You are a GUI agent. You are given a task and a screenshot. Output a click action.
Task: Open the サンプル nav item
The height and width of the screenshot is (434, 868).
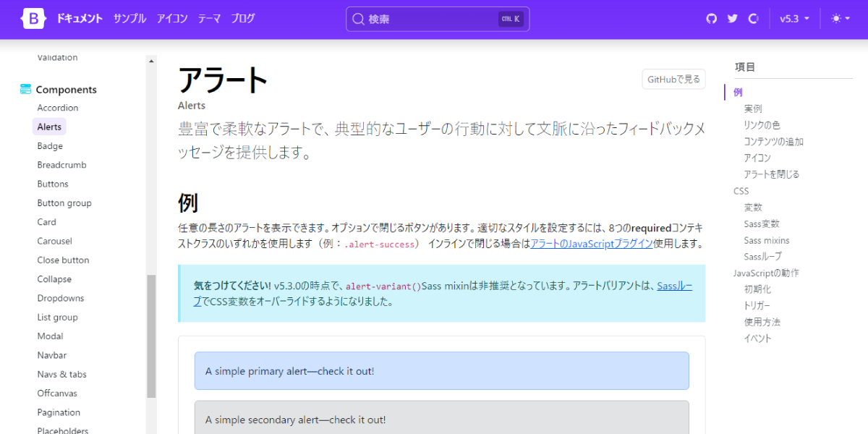(130, 19)
